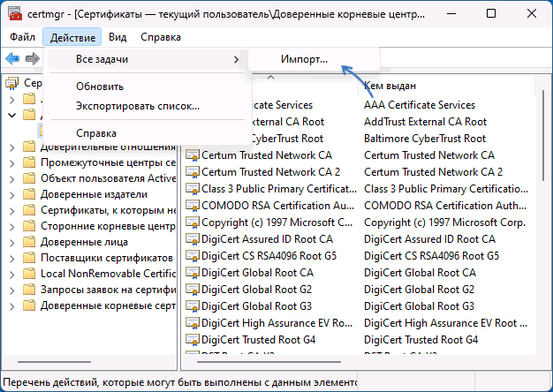Collapse the expanded second folder tree node
This screenshot has width=553, height=392.
[x=12, y=115]
